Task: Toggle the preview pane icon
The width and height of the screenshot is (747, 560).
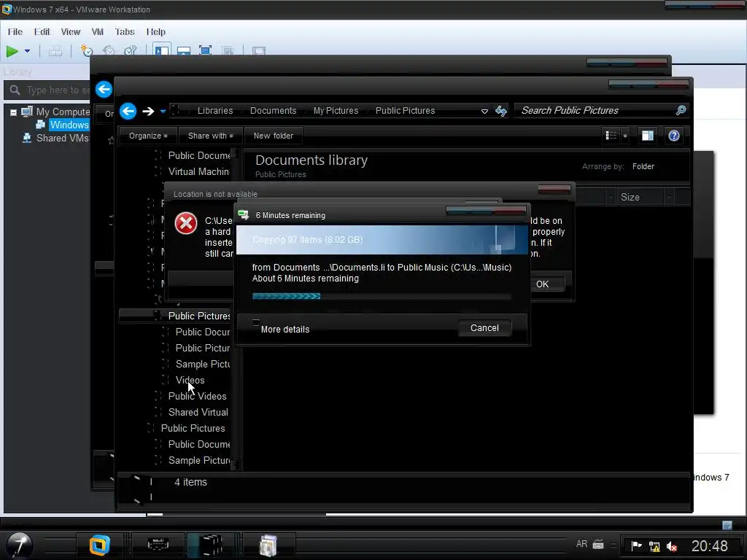Action: [x=648, y=136]
